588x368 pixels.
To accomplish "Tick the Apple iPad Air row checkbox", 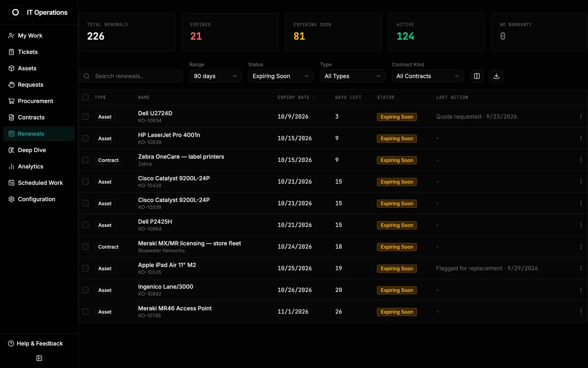I will coord(85,268).
